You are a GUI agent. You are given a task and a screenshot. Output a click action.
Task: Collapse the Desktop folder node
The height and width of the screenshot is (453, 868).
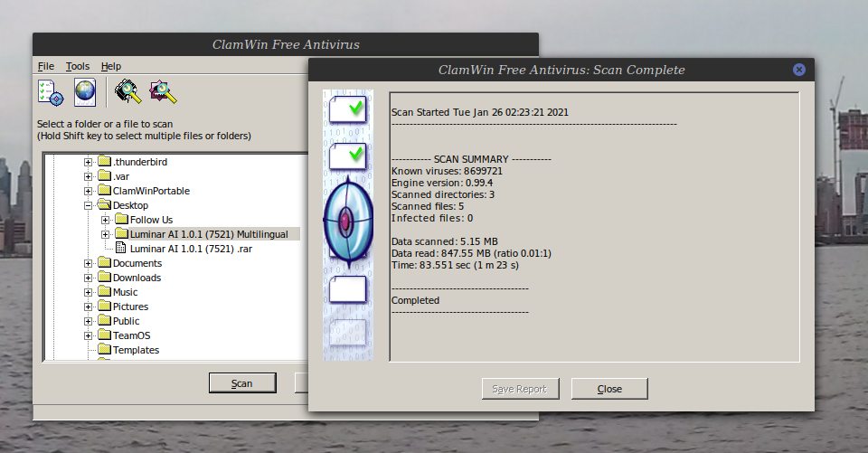point(88,205)
